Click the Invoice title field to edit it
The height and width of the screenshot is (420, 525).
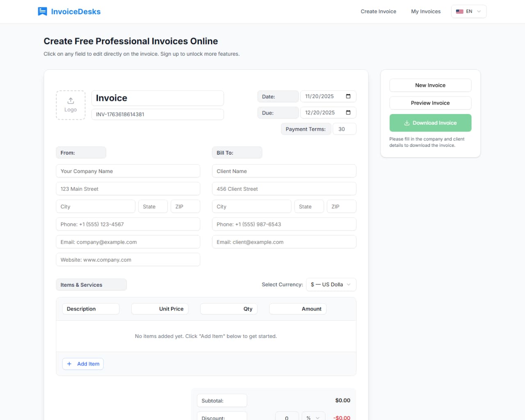point(157,98)
